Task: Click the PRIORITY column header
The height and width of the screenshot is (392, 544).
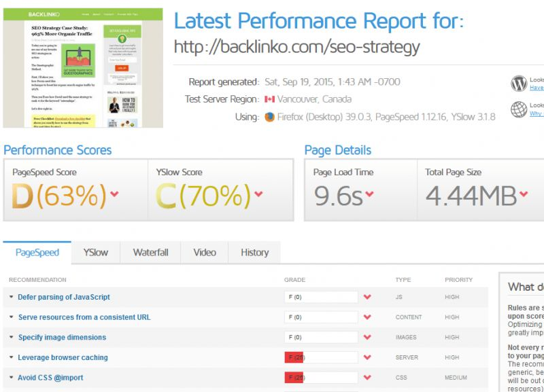Action: click(x=458, y=280)
